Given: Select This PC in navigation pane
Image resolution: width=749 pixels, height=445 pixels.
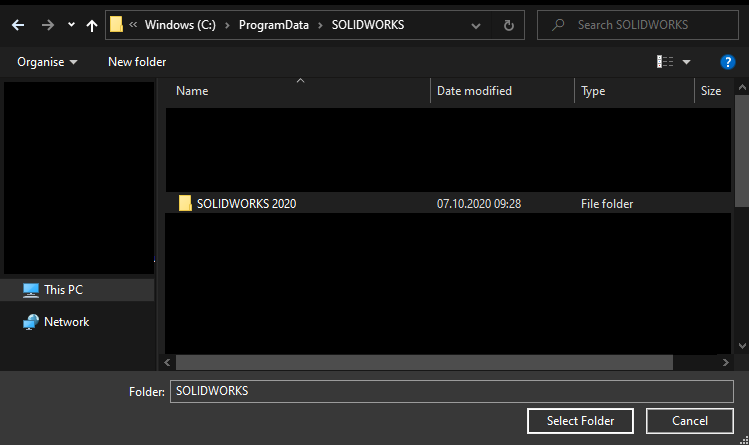Looking at the screenshot, I should 78,290.
